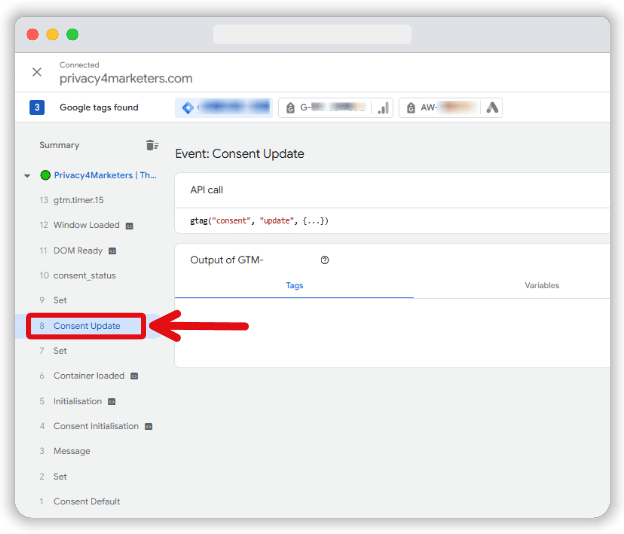Screen dimensions: 624x534
Task: Switch to the Variables tab
Action: 542,285
